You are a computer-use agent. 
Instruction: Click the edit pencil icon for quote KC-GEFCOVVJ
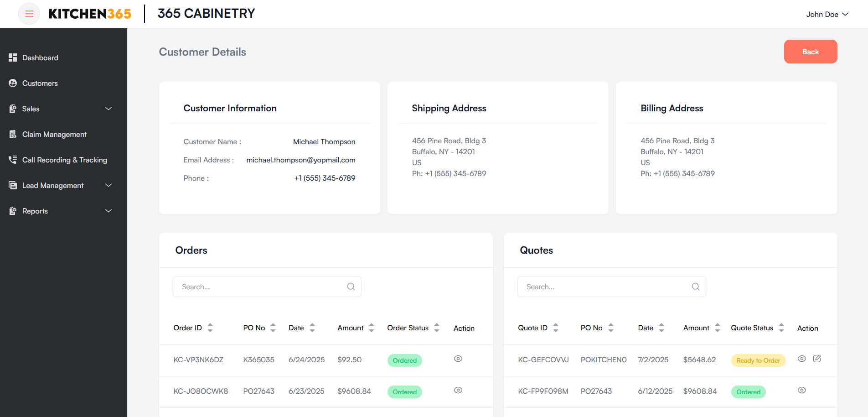817,359
